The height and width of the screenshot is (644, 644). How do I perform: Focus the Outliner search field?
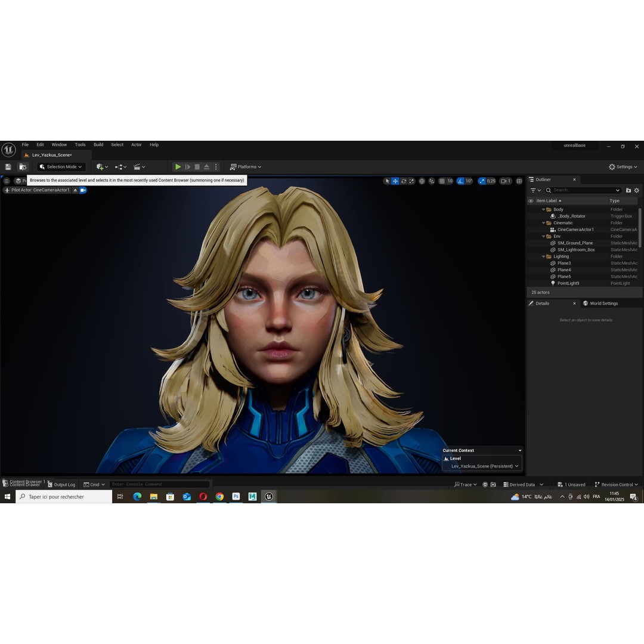coord(583,190)
